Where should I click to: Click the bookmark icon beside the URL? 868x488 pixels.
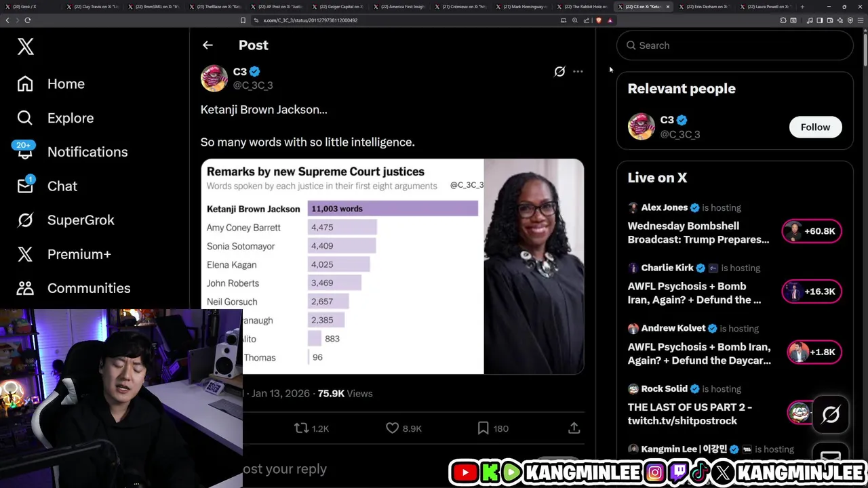coord(243,20)
